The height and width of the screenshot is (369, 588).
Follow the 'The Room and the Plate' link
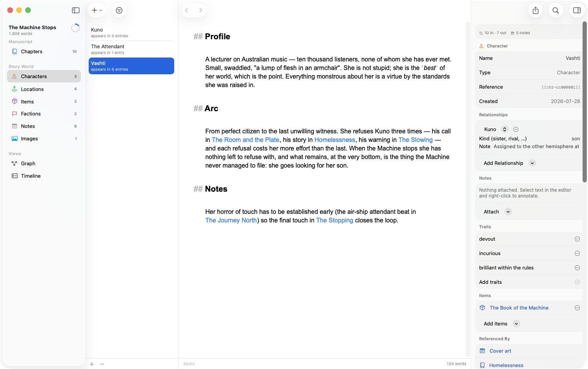click(245, 140)
